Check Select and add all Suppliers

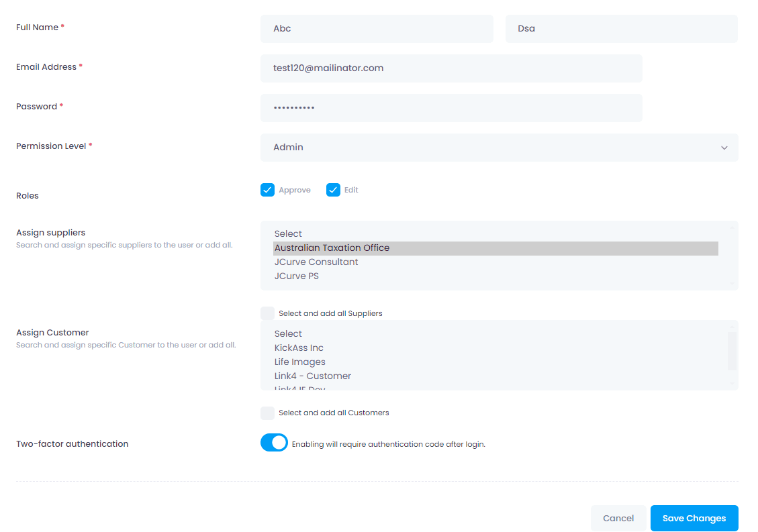point(267,313)
